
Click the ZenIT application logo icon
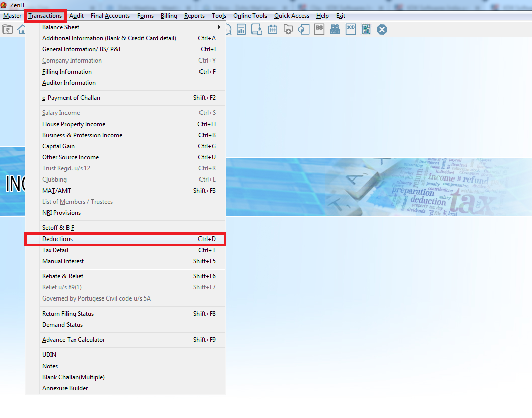point(4,5)
